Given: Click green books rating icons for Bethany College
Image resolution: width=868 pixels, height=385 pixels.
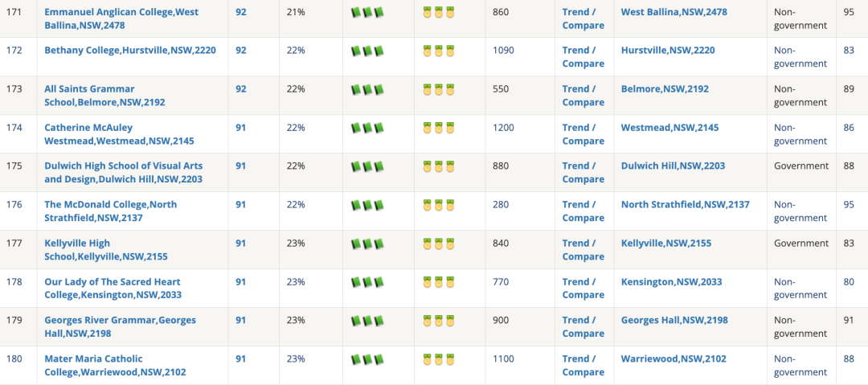Looking at the screenshot, I should [x=367, y=51].
